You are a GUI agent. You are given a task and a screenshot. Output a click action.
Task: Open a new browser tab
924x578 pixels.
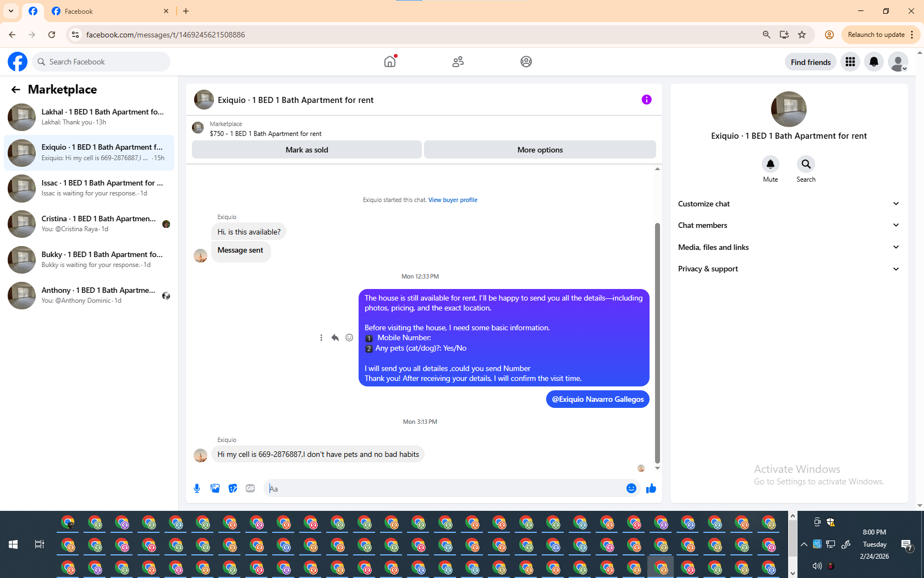186,11
